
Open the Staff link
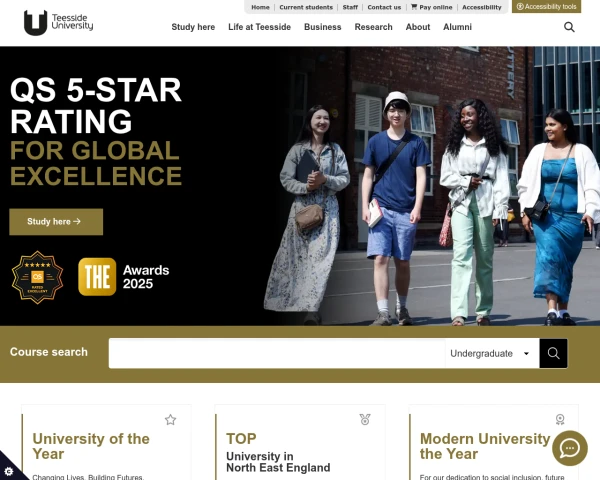point(350,7)
